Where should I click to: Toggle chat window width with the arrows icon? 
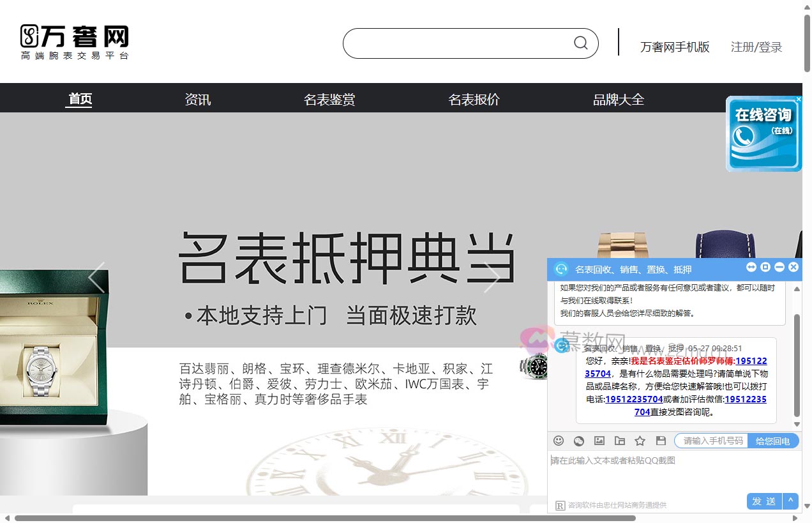click(751, 267)
